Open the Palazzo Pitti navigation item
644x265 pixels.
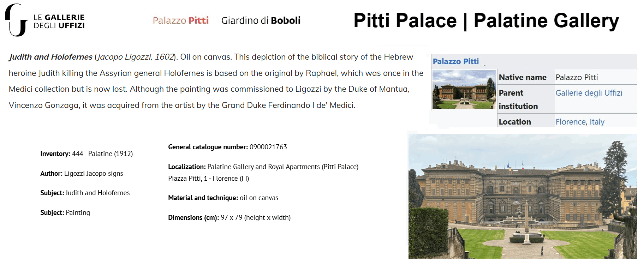click(x=180, y=20)
